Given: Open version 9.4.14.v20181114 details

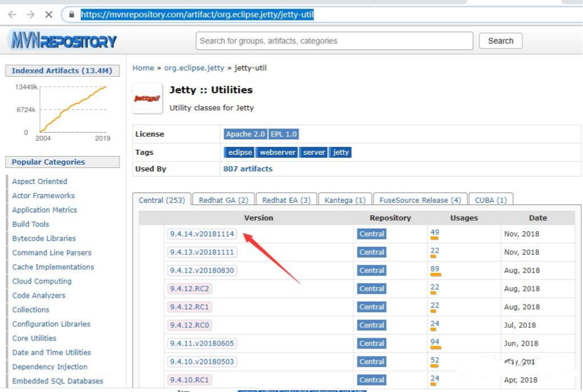Looking at the screenshot, I should tap(203, 234).
